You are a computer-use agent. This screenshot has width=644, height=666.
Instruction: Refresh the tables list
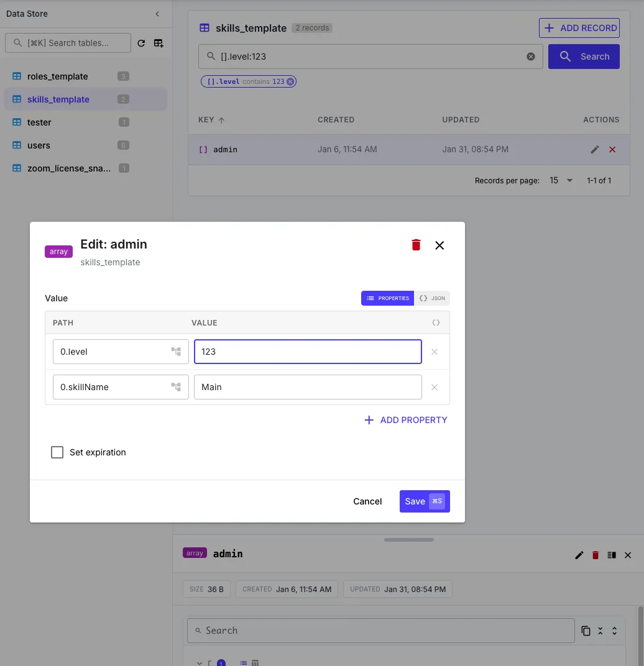coord(142,43)
